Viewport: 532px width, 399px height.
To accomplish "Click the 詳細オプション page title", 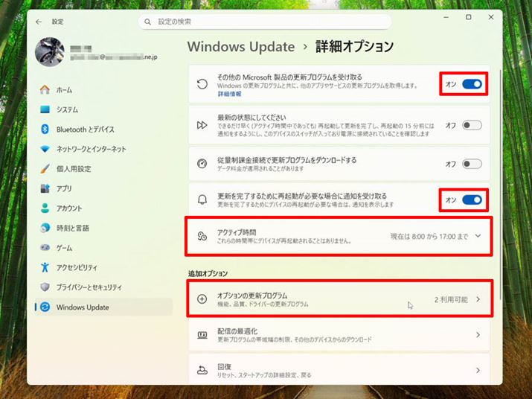I will pyautogui.click(x=355, y=46).
